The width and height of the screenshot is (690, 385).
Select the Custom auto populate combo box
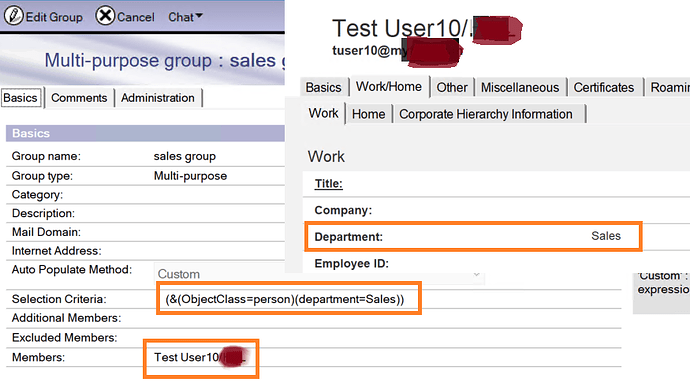319,274
